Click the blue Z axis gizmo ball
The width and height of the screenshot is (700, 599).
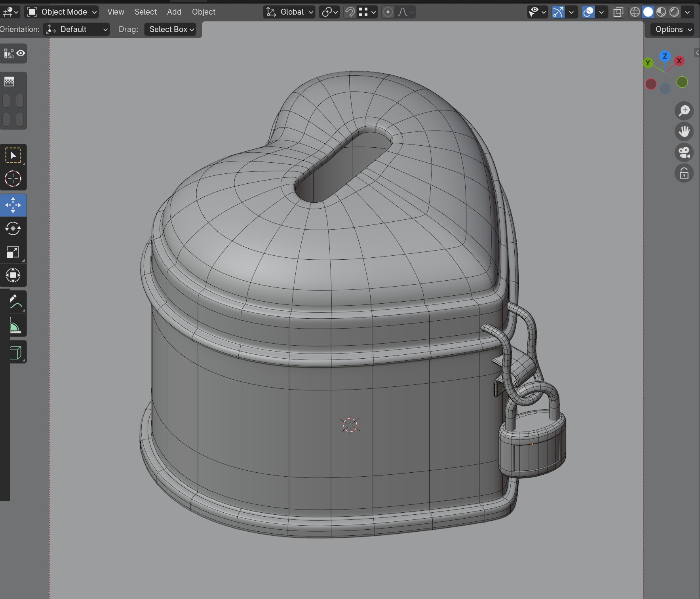665,56
